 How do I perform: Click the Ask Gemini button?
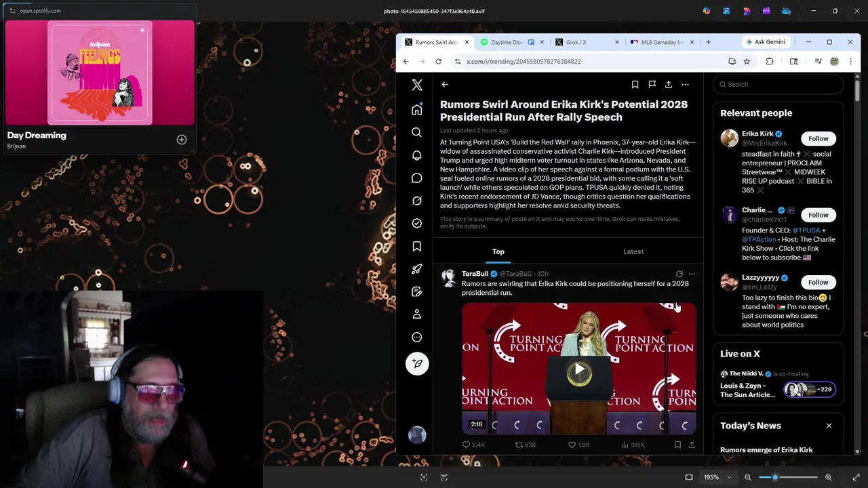pyautogui.click(x=766, y=42)
